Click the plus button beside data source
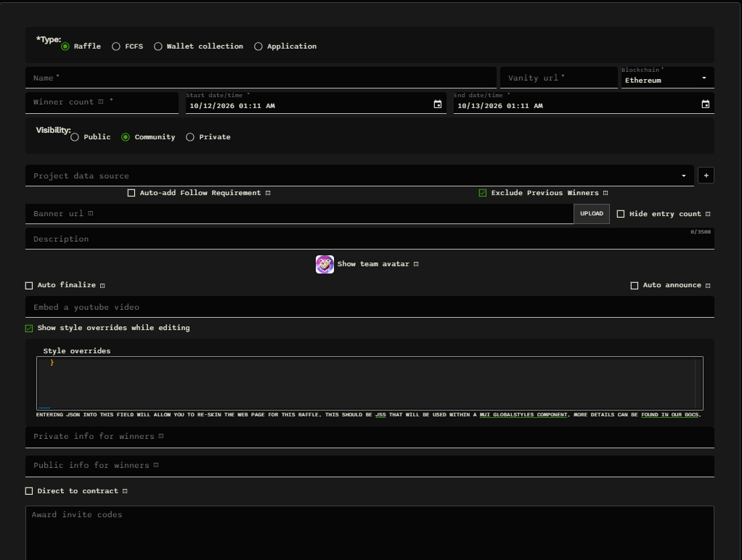 [706, 176]
